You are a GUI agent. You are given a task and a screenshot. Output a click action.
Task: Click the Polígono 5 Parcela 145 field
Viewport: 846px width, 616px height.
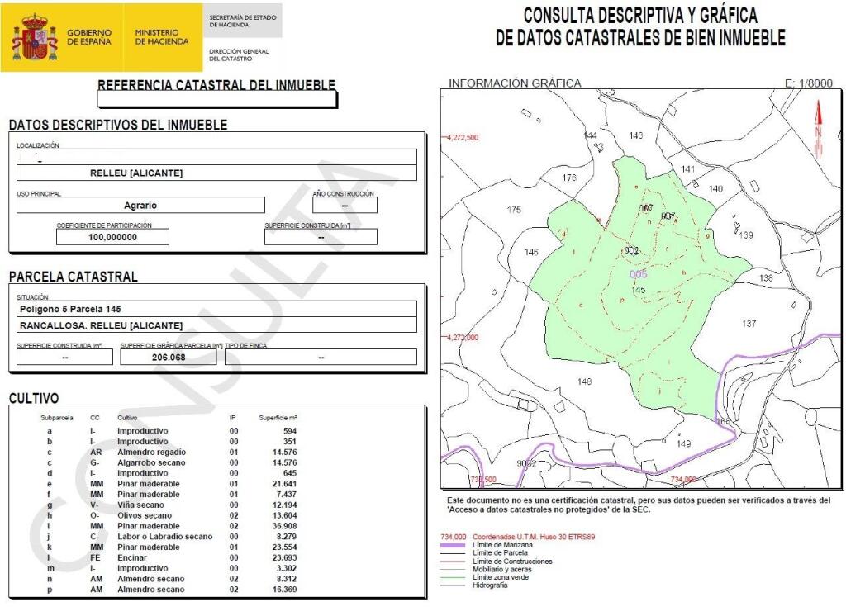(x=216, y=309)
